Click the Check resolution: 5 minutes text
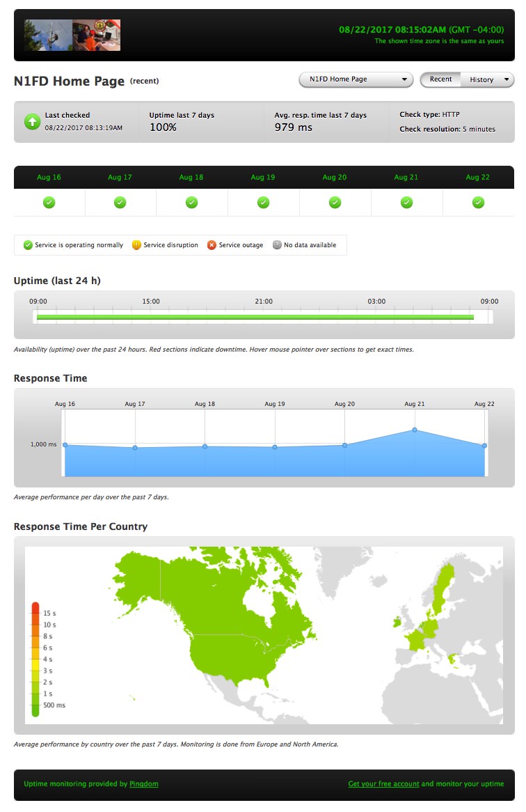 click(447, 129)
